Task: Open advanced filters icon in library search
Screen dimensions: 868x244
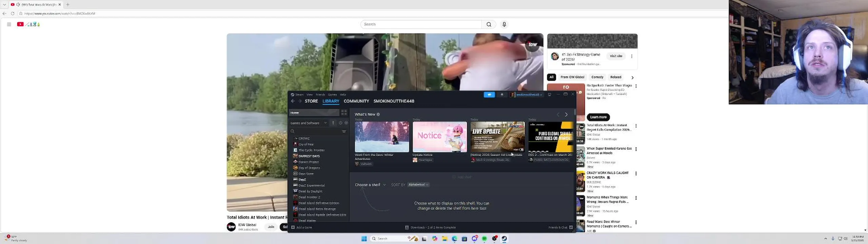Action: tap(344, 131)
